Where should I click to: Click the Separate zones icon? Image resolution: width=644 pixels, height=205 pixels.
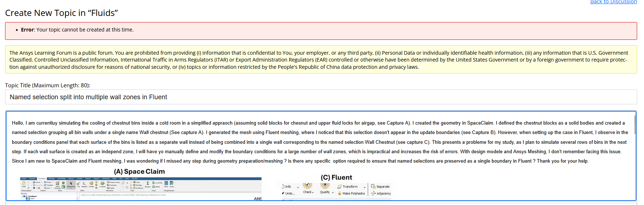373,187
